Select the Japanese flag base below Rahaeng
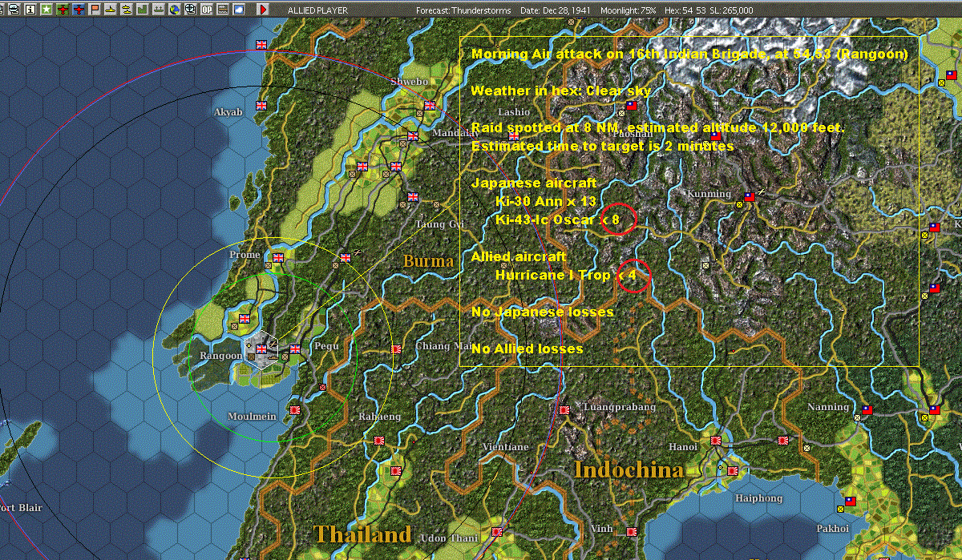 379,441
